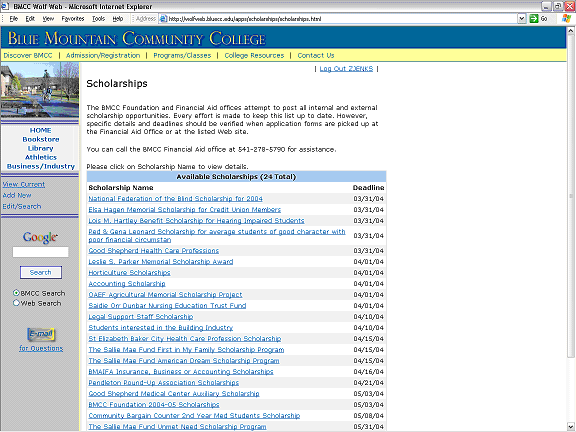Select the BMCC Search radio button

16,293
